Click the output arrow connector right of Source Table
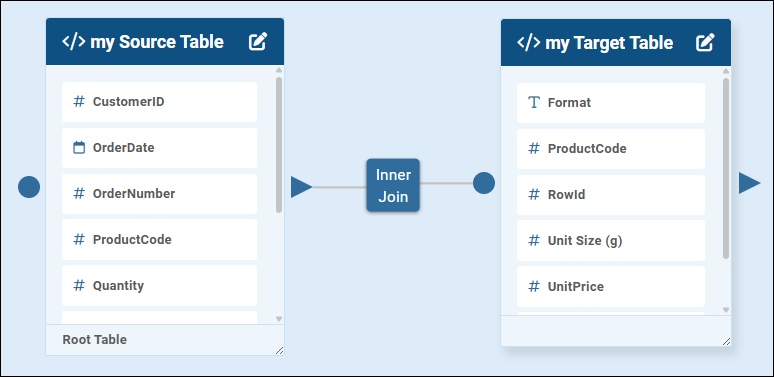 point(301,187)
